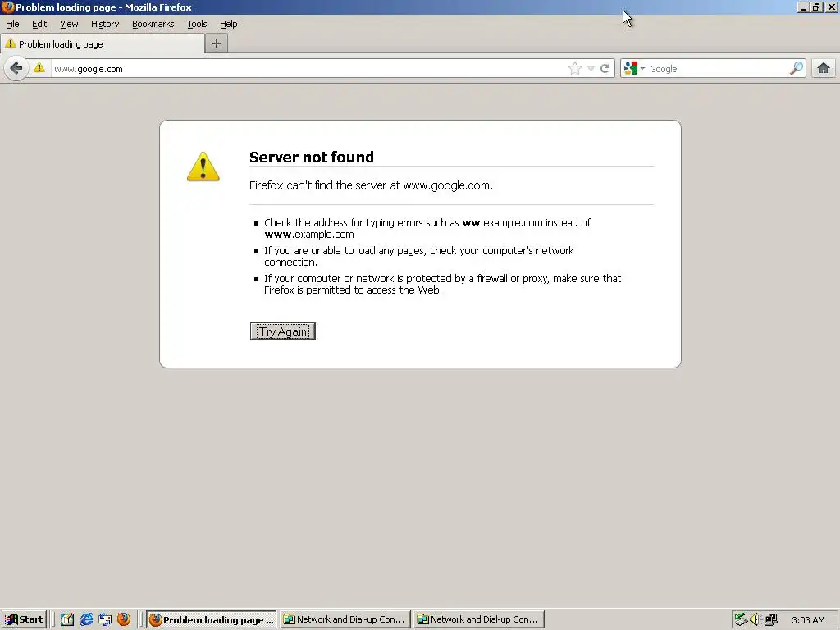The height and width of the screenshot is (630, 840).
Task: Click the magnifying glass search icon
Action: [796, 68]
